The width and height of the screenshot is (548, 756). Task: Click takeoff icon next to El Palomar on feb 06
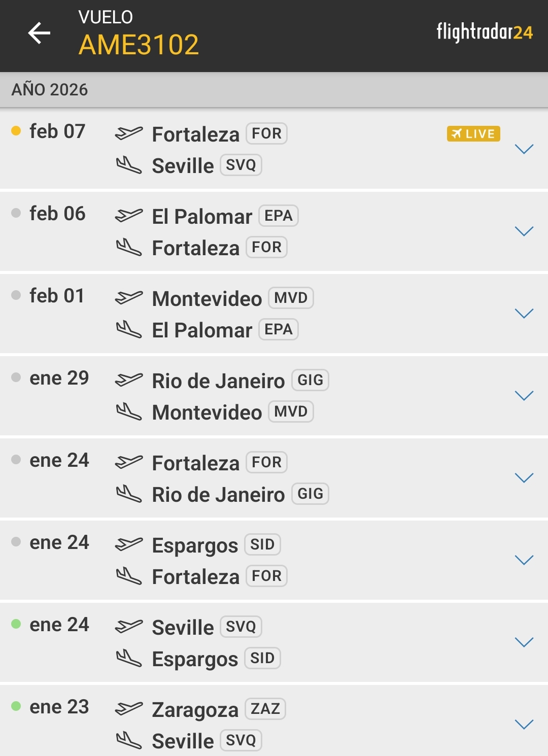tap(129, 215)
